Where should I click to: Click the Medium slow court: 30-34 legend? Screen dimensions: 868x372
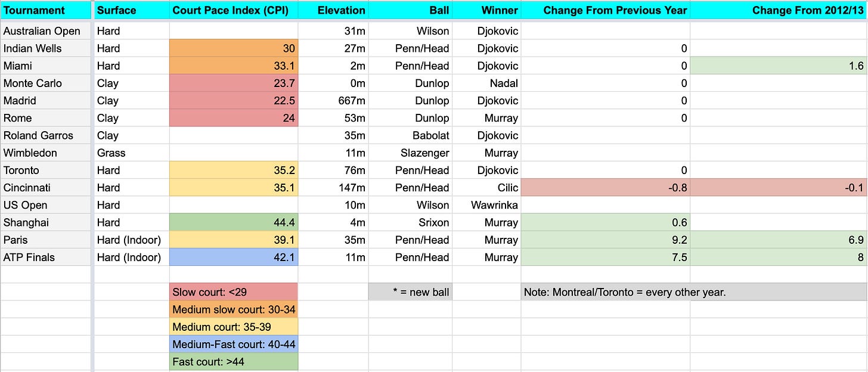pos(234,309)
